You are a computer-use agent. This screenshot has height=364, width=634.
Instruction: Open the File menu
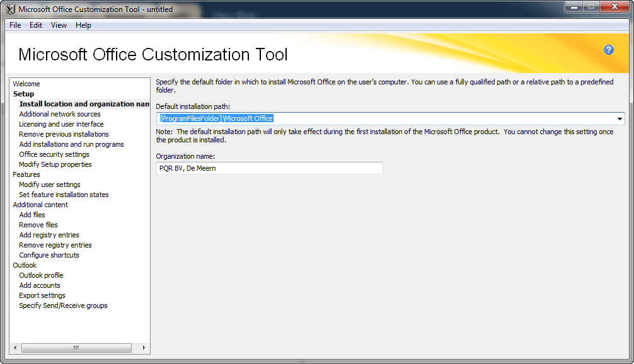tap(14, 25)
